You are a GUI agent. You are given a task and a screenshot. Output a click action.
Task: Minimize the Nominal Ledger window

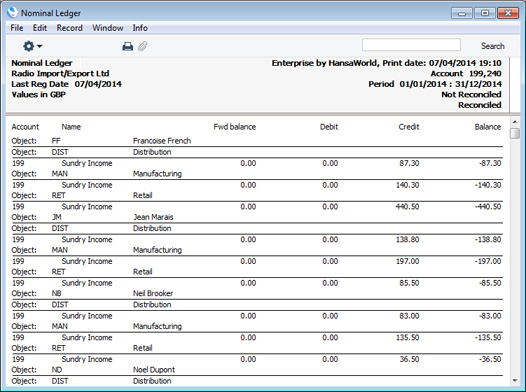tap(462, 13)
